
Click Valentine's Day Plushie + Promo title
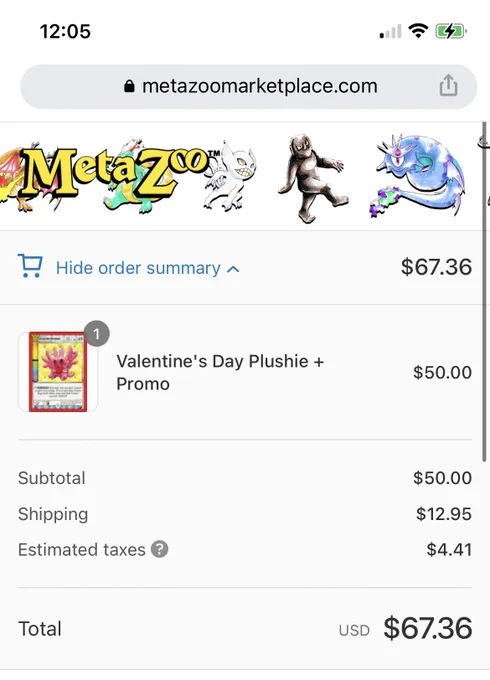(220, 372)
